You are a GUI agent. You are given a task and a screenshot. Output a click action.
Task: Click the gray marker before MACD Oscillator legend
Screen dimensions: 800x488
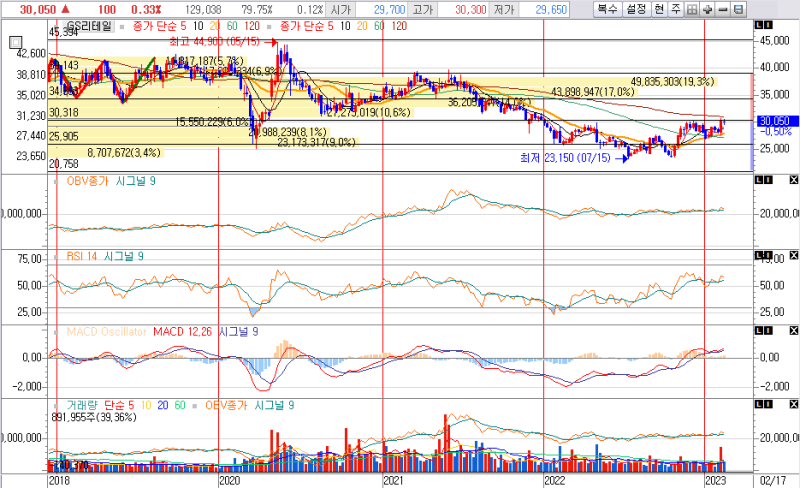56,332
